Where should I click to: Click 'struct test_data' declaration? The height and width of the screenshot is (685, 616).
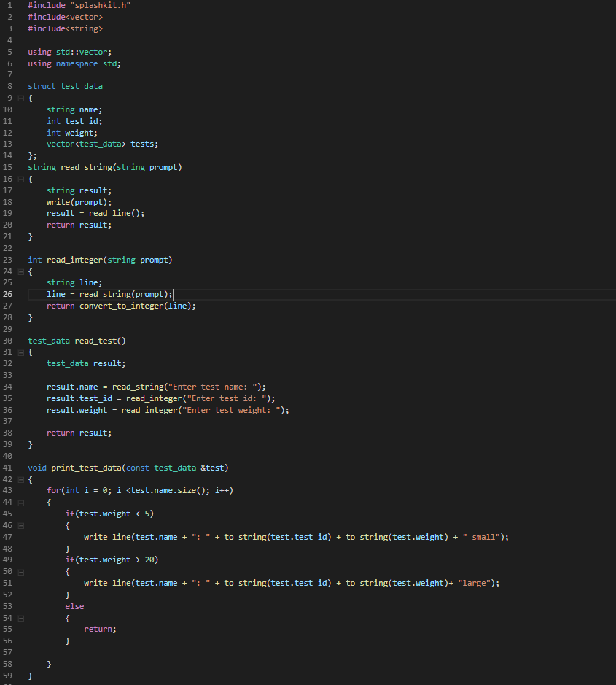tap(66, 87)
